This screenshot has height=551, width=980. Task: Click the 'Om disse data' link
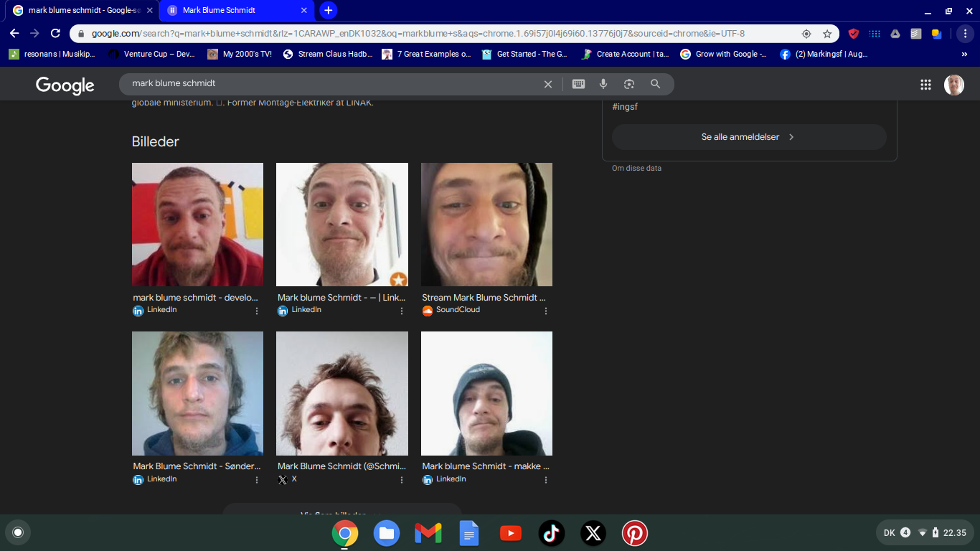[636, 169]
